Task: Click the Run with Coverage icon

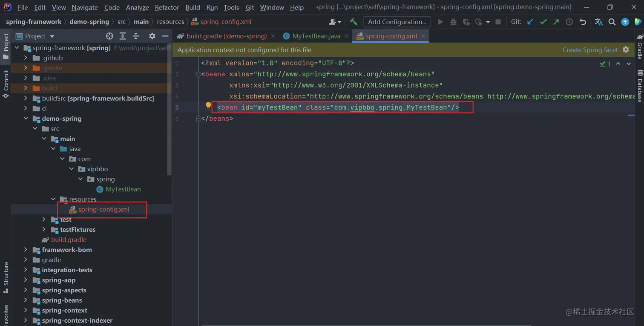Action: coord(466,22)
